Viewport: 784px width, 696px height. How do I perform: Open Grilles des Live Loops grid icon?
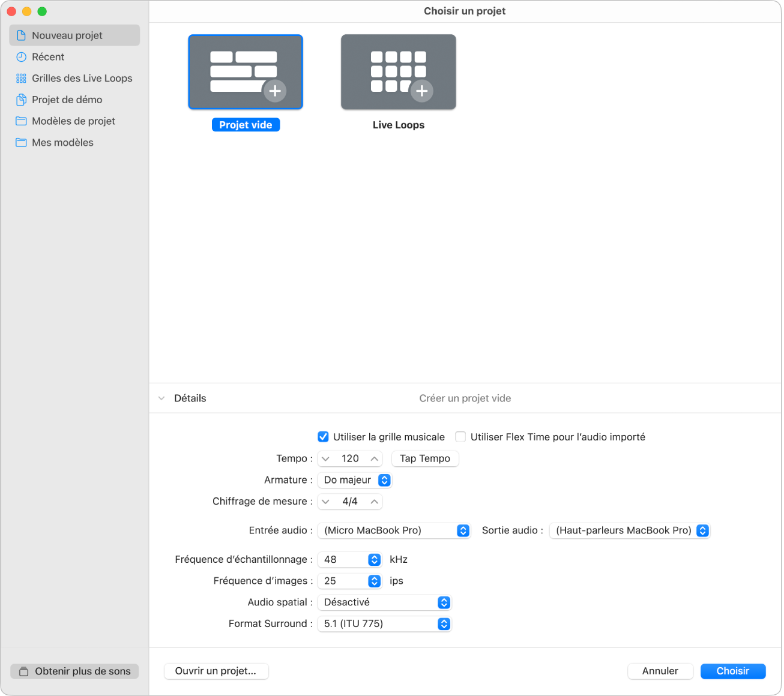click(x=22, y=79)
